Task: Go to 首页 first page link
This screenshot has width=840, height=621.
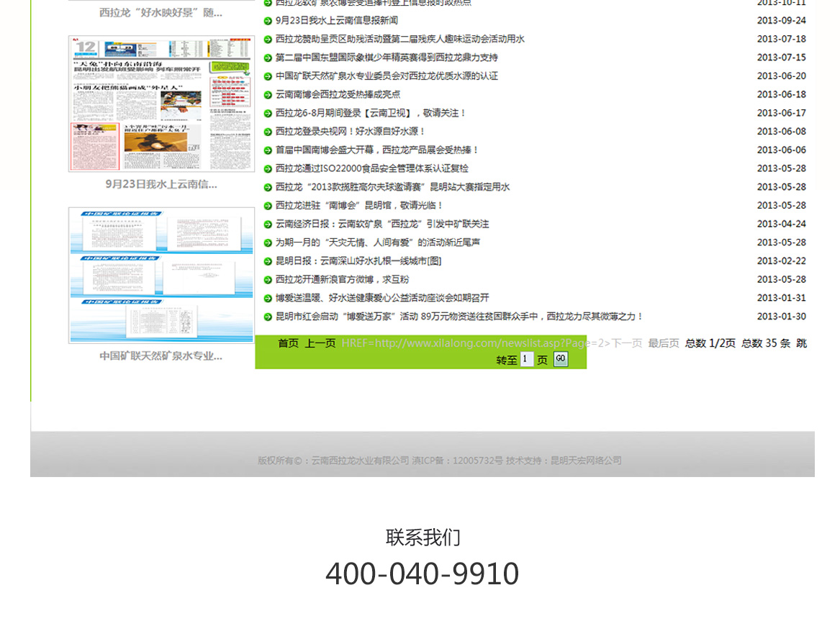Action: click(288, 343)
